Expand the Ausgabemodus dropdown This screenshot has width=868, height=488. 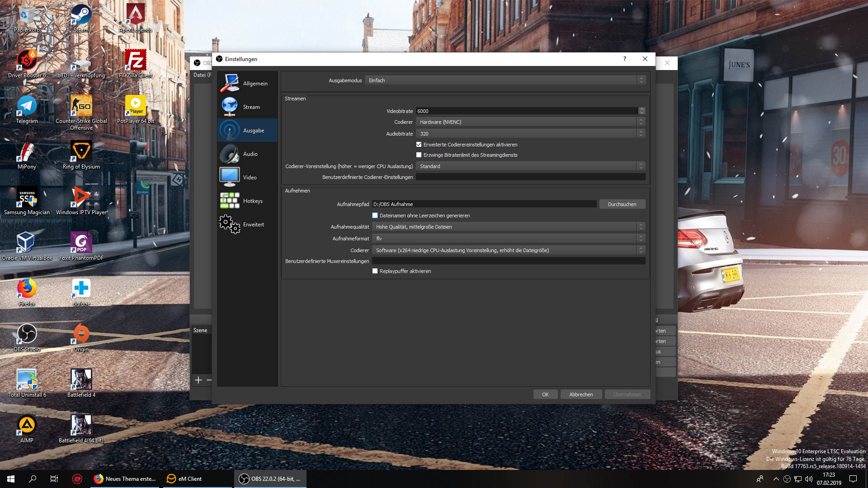click(x=505, y=80)
